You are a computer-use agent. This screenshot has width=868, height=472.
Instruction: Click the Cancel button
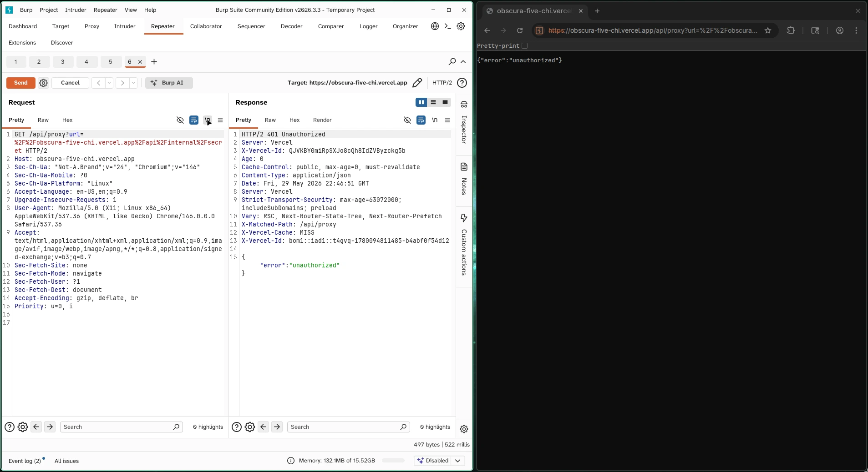70,83
